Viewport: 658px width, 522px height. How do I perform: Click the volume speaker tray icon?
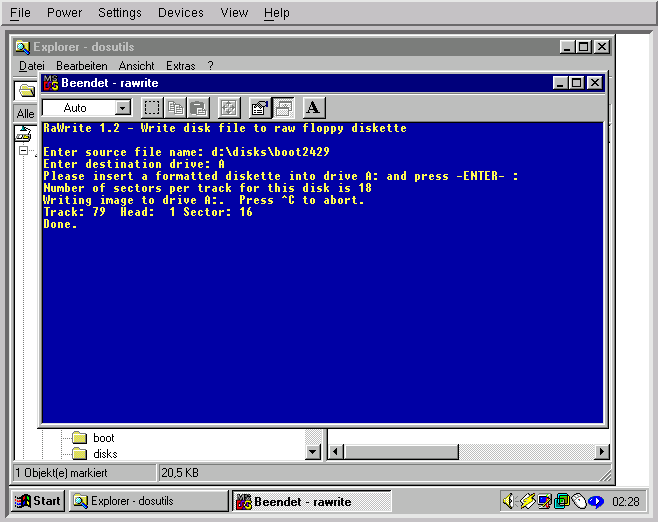(x=509, y=501)
